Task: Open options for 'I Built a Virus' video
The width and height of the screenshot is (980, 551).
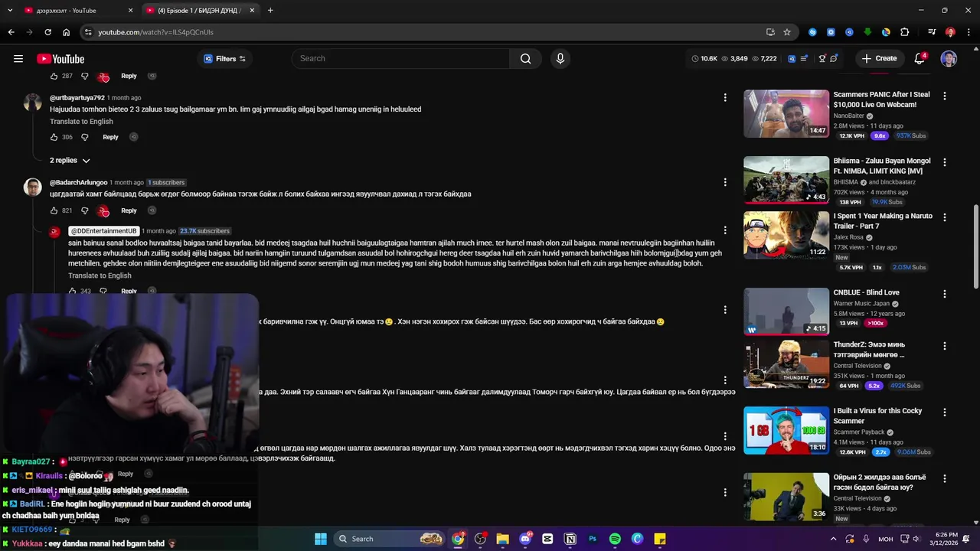Action: point(945,412)
